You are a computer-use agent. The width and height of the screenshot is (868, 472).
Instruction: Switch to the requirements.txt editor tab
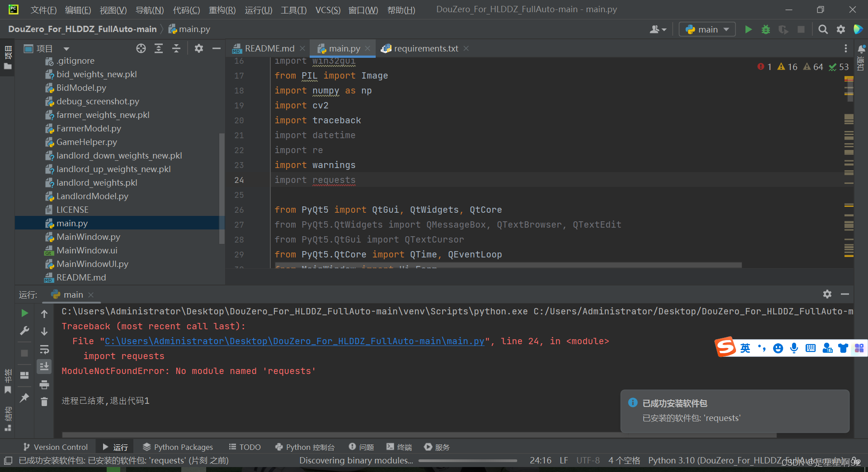[x=426, y=48]
